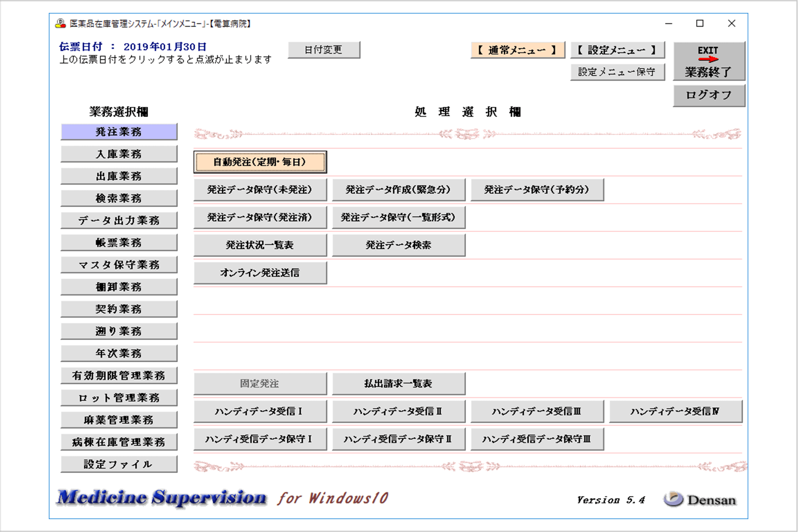798x532 pixels.
Task: Open 病棟在庫管理業務
Action: pyautogui.click(x=118, y=442)
